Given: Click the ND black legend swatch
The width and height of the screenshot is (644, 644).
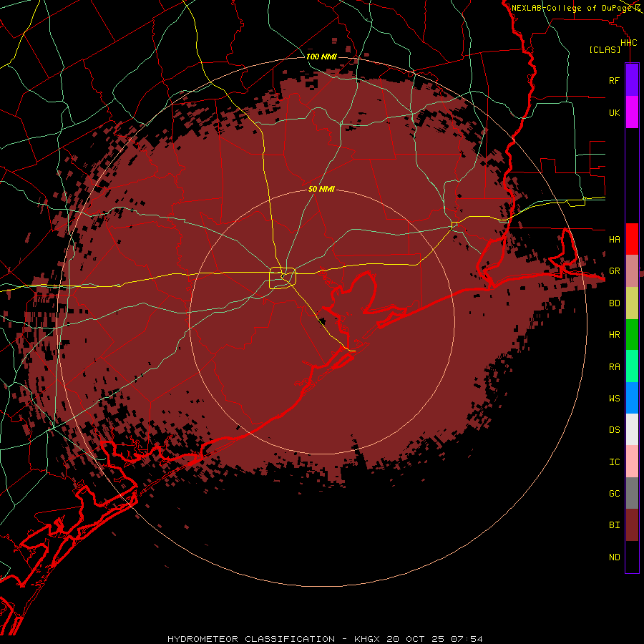Looking at the screenshot, I should point(632,557).
